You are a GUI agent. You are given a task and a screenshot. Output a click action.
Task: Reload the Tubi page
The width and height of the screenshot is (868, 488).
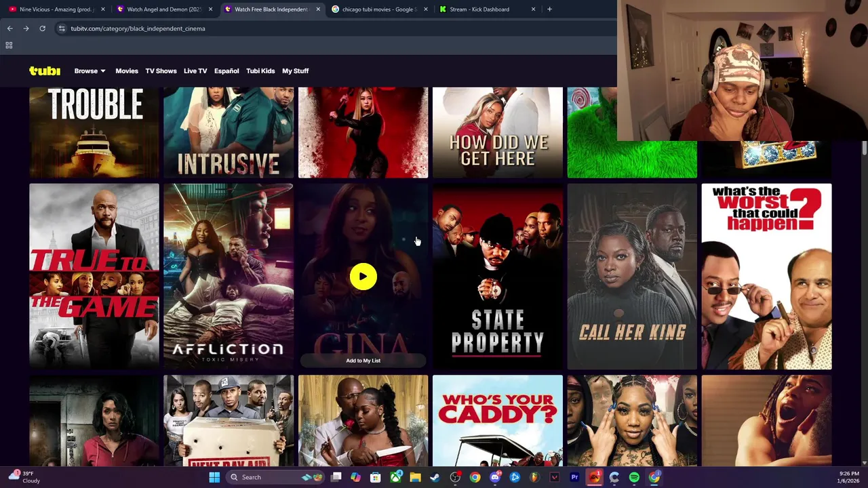[42, 28]
